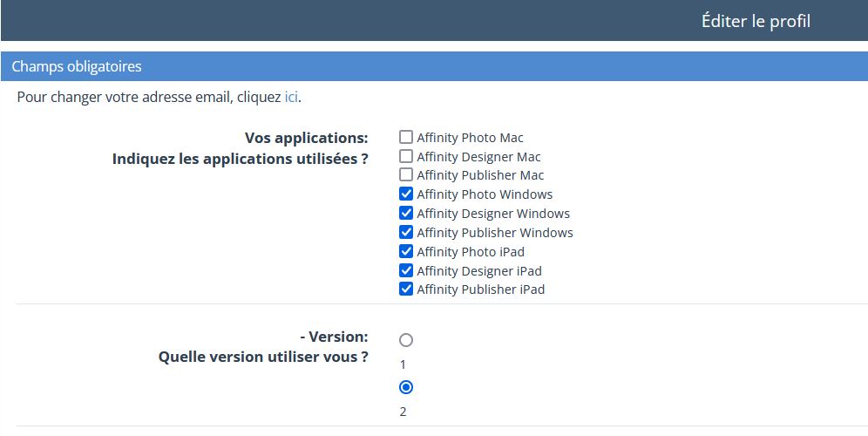The width and height of the screenshot is (868, 436).
Task: Click the 'Affinity Publisher Mac' label text
Action: coord(480,175)
